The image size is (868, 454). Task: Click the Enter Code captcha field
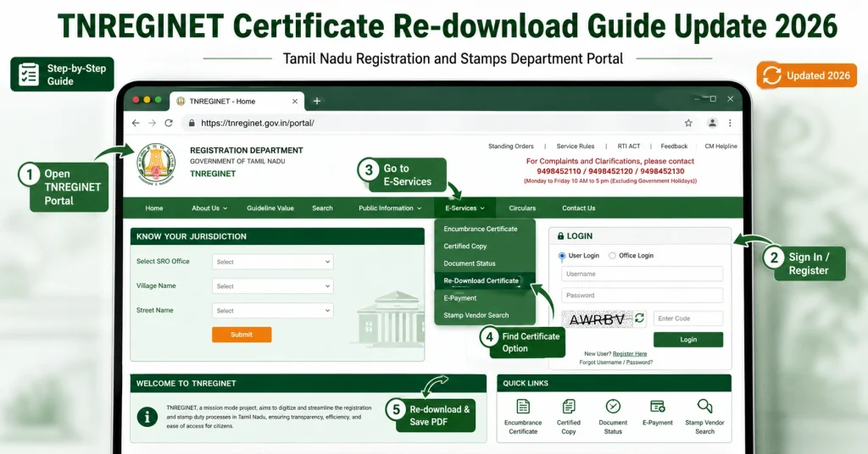(x=688, y=318)
